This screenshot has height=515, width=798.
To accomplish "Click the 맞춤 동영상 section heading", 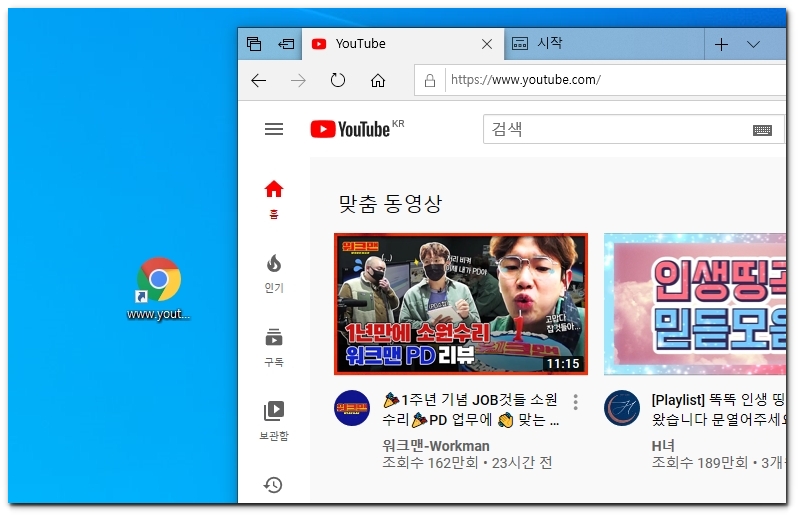I will [x=390, y=204].
